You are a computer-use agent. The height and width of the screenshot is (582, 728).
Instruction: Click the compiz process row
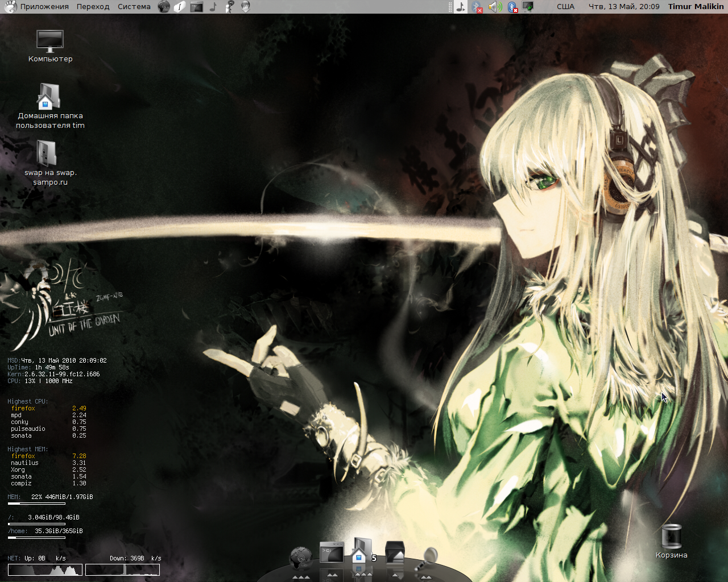tap(48, 484)
